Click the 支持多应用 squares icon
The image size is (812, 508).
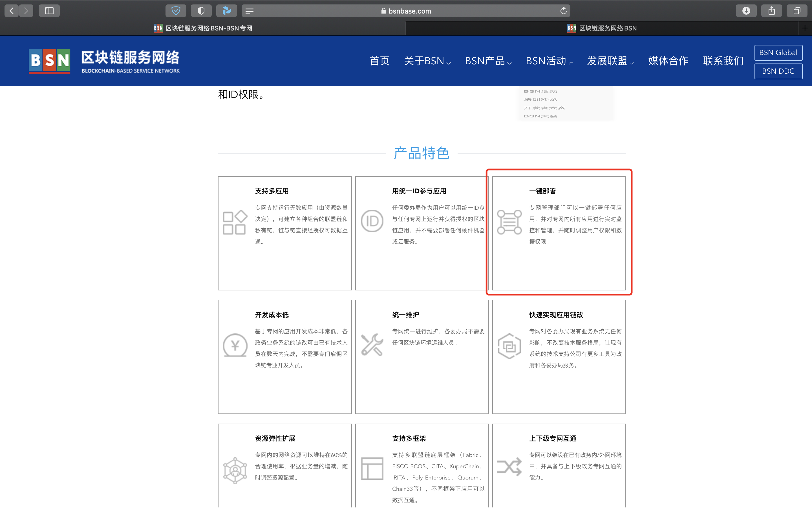click(235, 222)
